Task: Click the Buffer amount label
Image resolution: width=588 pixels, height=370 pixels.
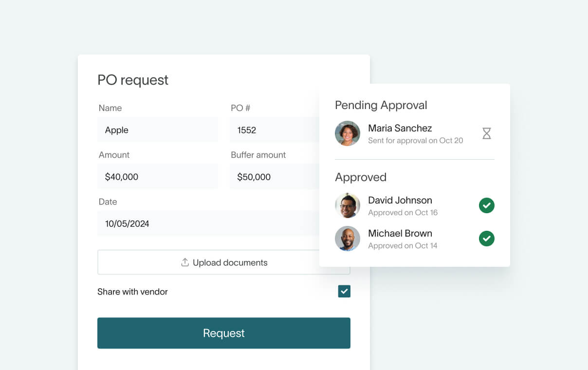Action: [x=258, y=155]
